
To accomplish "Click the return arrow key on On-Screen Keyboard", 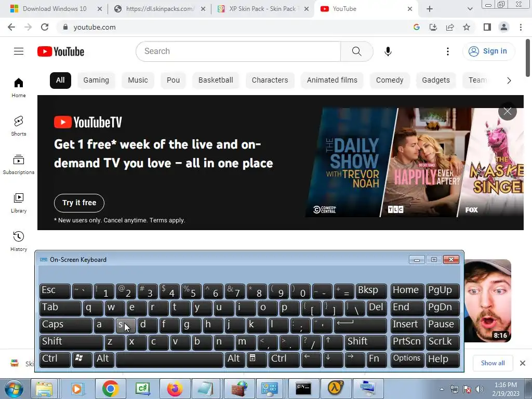I will pos(361,325).
